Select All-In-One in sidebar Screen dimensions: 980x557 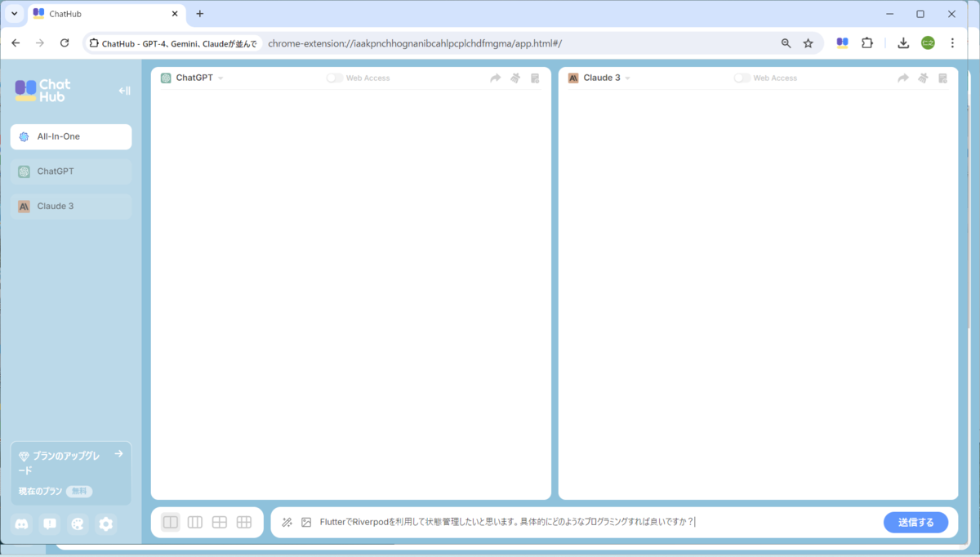pyautogui.click(x=71, y=137)
